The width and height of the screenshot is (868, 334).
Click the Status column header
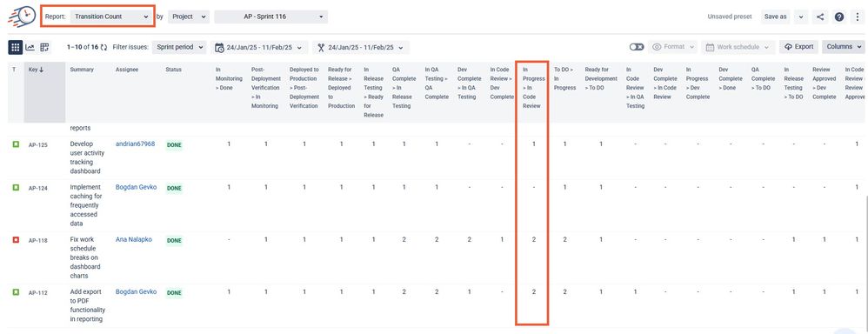173,70
